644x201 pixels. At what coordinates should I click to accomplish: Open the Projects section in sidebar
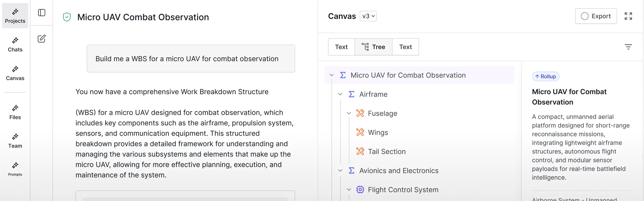[15, 16]
